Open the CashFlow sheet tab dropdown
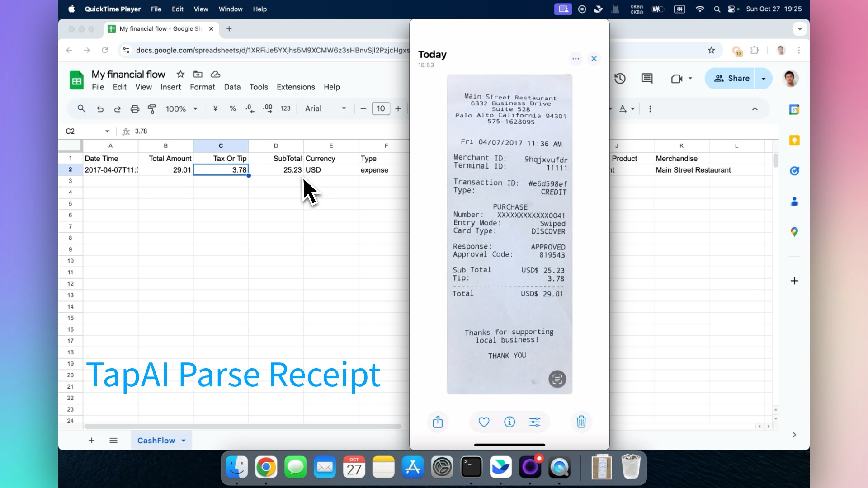The width and height of the screenshot is (868, 488). [x=183, y=441]
